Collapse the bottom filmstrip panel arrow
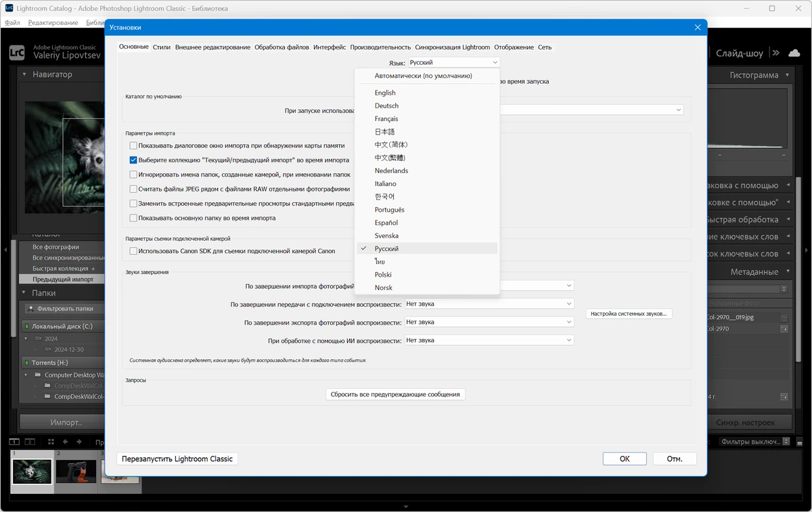Screen dimensions: 812x512 (x=406, y=507)
